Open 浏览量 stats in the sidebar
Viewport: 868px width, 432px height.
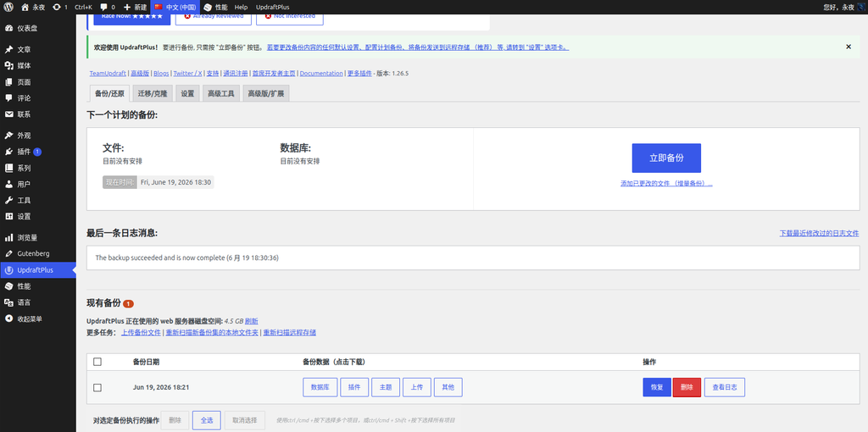coord(37,238)
